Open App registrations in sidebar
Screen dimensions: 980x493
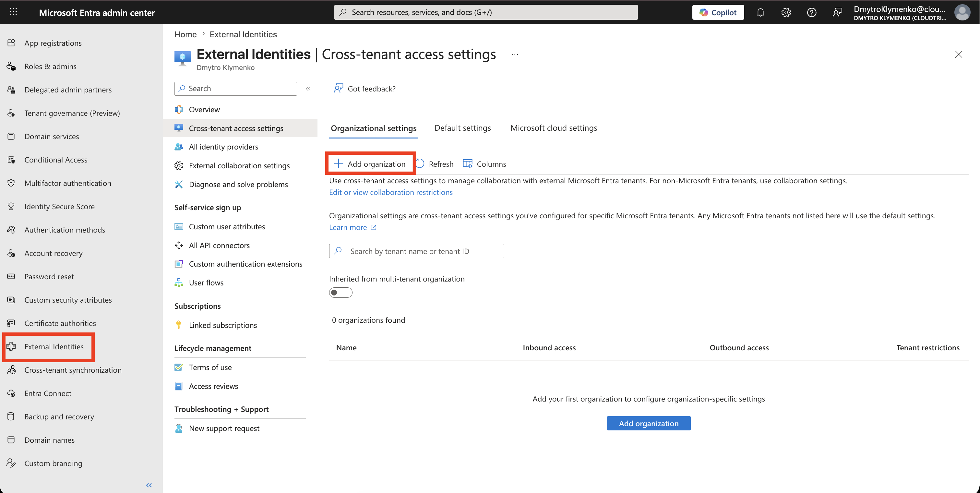(53, 43)
